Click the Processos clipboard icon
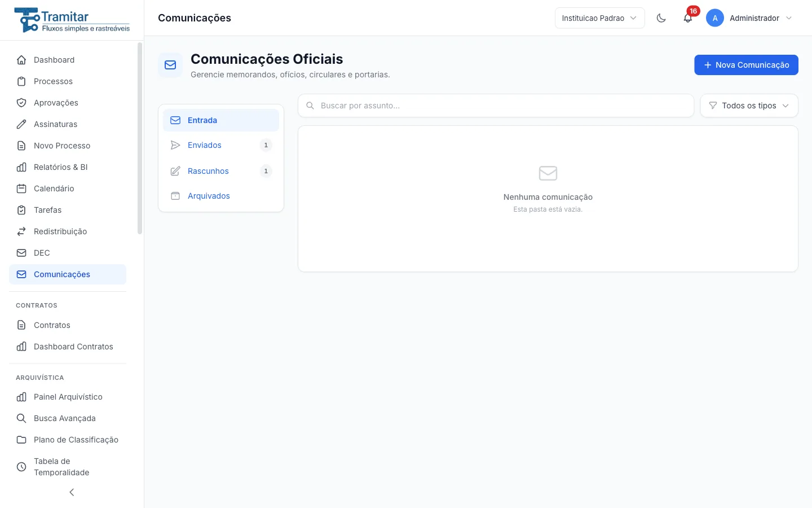Image resolution: width=812 pixels, height=508 pixels. pos(21,81)
